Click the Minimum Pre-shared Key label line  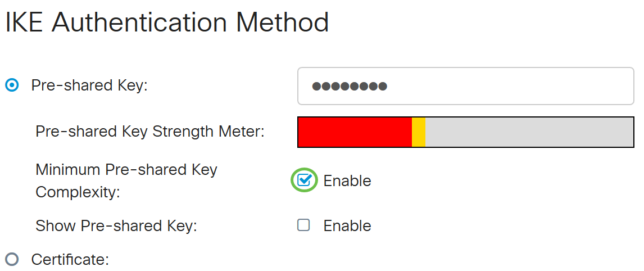point(126,170)
